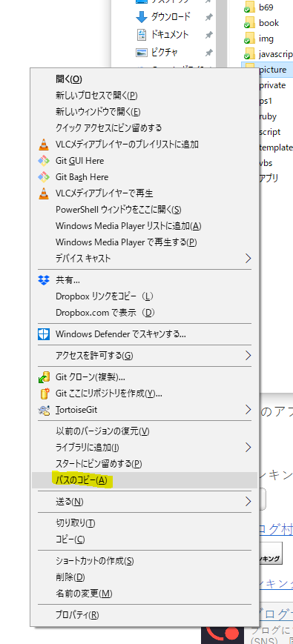Select パスのコピー(A) menu entry
Image resolution: width=293 pixels, height=644 pixels.
pos(144,480)
